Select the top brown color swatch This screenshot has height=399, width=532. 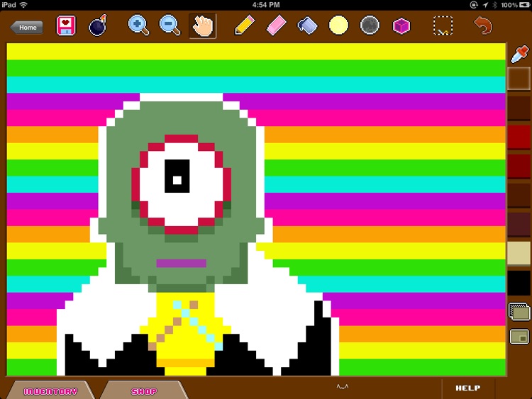tap(519, 79)
